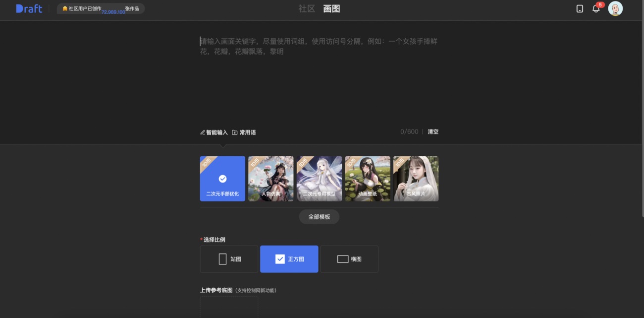Switch to the 社区 tab

pos(306,8)
